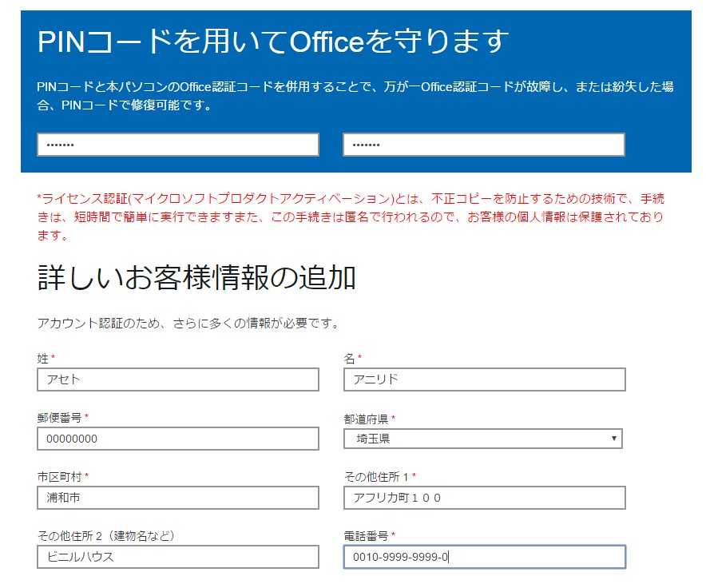Screen dimensions: 706x588
Task: Click the その他住所2 field containing ビニルハウス
Action: 178,557
